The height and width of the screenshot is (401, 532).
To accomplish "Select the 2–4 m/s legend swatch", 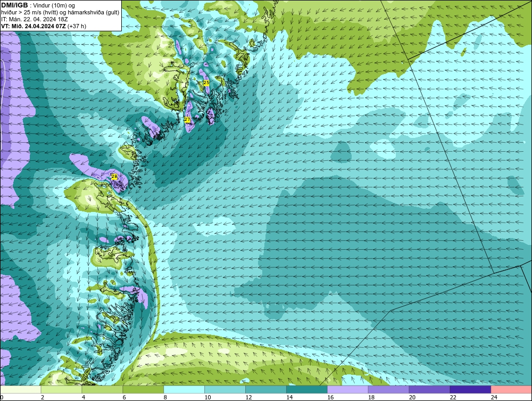I will tap(61, 389).
